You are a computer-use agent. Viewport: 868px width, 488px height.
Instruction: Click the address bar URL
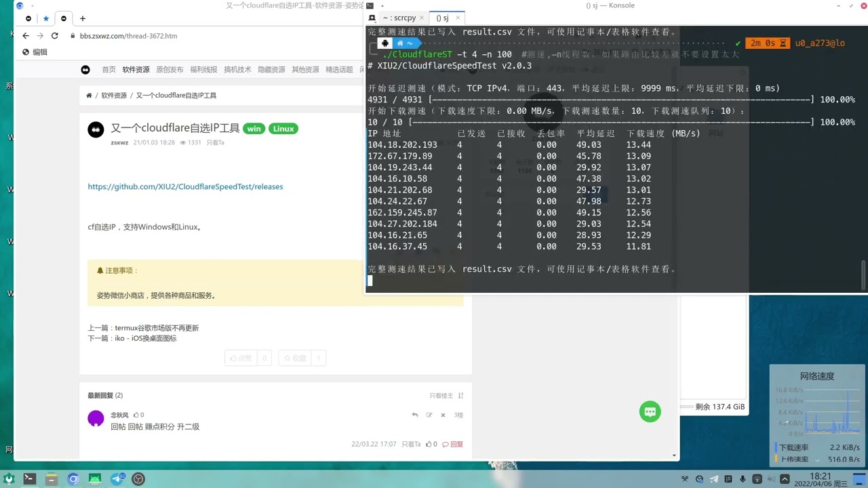[x=128, y=36]
